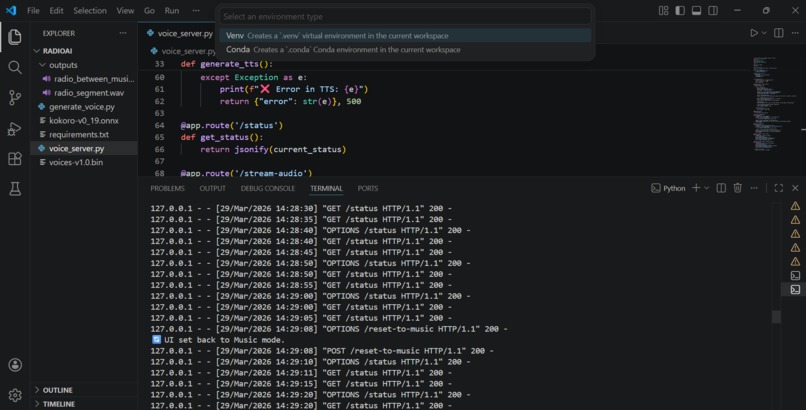The height and width of the screenshot is (410, 806).
Task: Select the last warning terminal in list
Action: 795,262
